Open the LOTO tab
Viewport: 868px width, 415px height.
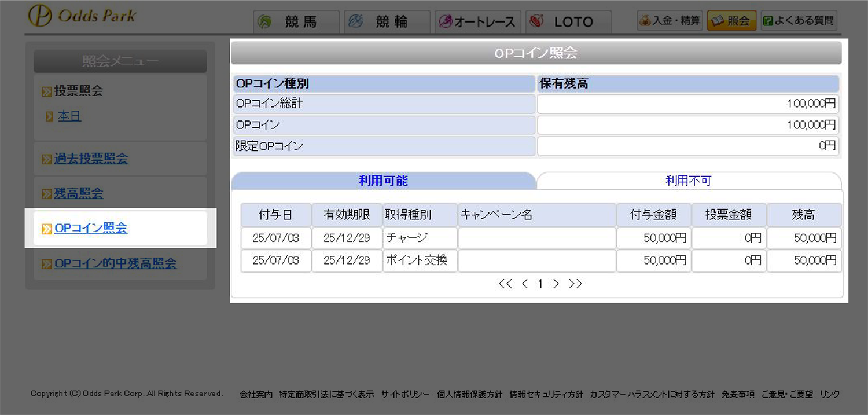point(569,22)
